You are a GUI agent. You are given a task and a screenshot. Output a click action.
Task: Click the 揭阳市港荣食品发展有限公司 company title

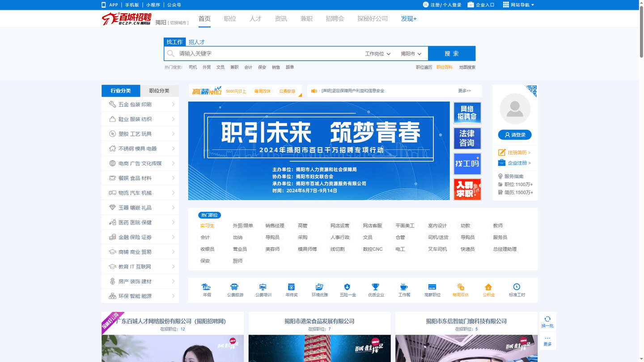pos(319,321)
